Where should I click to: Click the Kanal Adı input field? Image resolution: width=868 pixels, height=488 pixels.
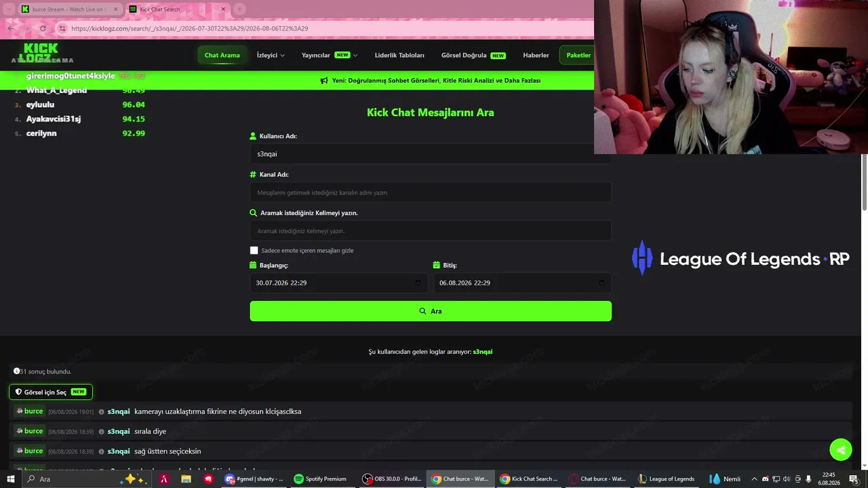431,192
